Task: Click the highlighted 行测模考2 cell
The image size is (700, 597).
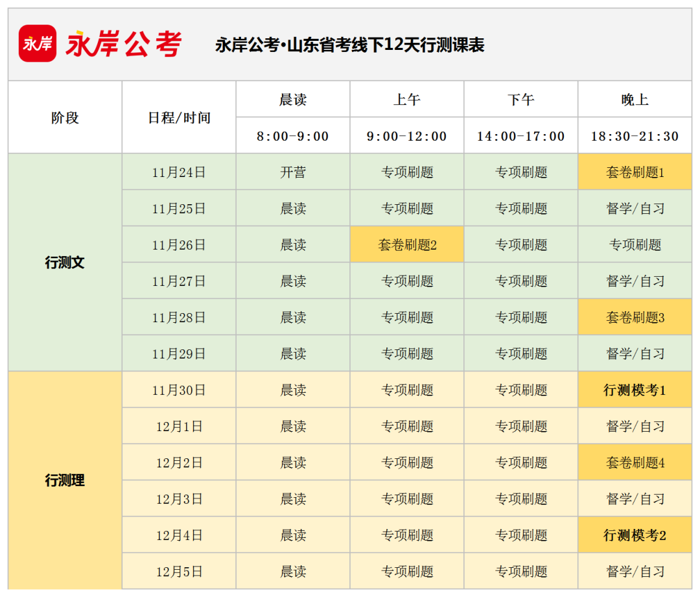Action: 635,535
